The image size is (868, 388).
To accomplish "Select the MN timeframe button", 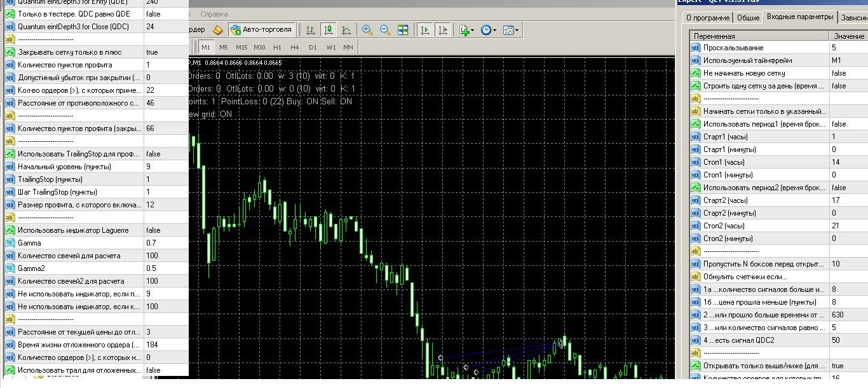I will tap(348, 47).
